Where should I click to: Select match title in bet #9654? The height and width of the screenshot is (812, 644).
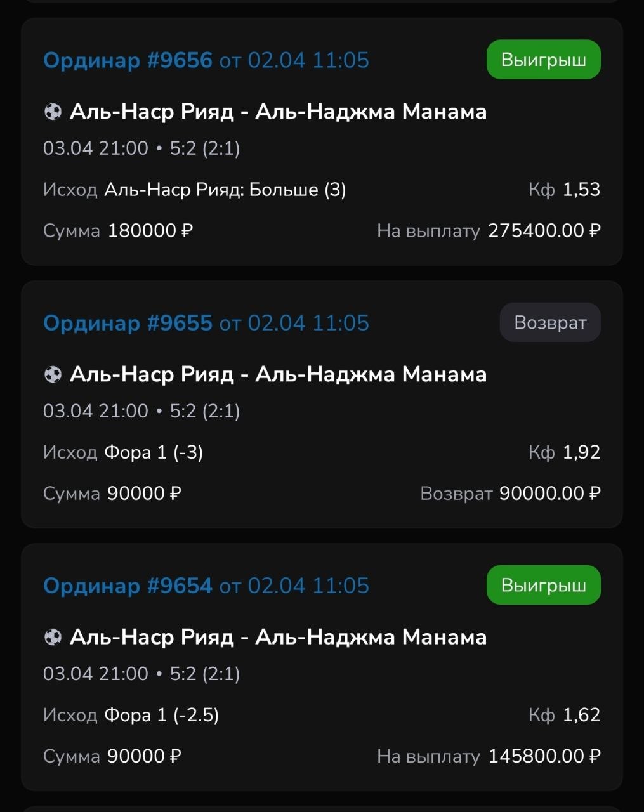pos(278,637)
